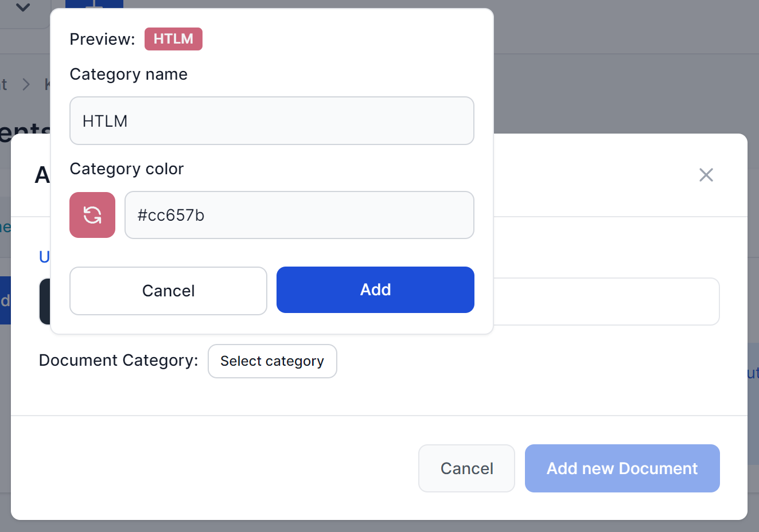Click inside the hex color code field
The image size is (759, 532).
[x=299, y=215]
